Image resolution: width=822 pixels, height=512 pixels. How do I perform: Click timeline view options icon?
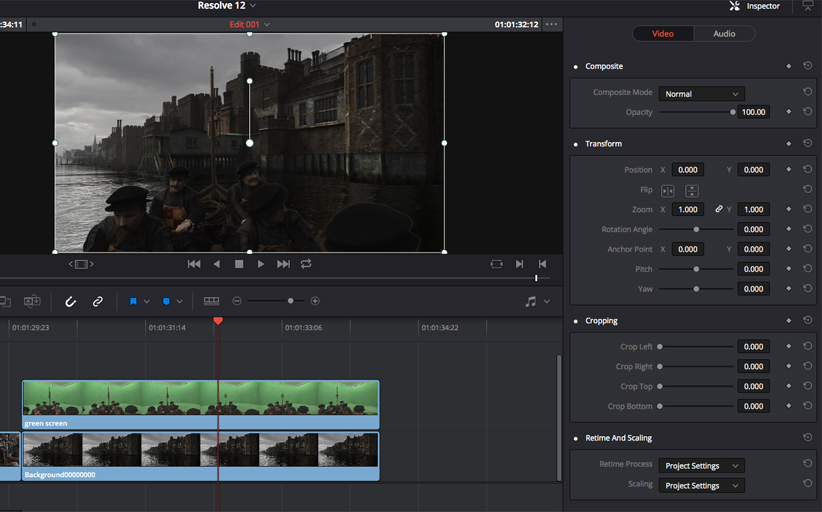(x=211, y=301)
